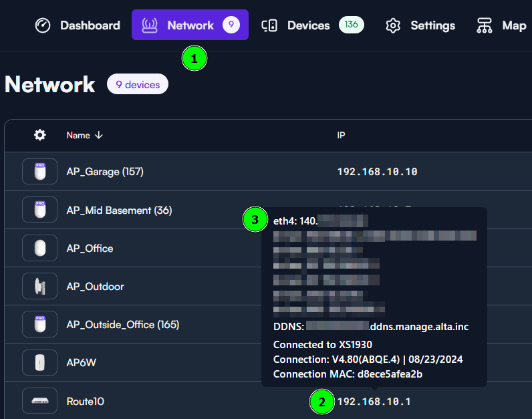Open the Route10 device
532x419 pixels.
85,402
